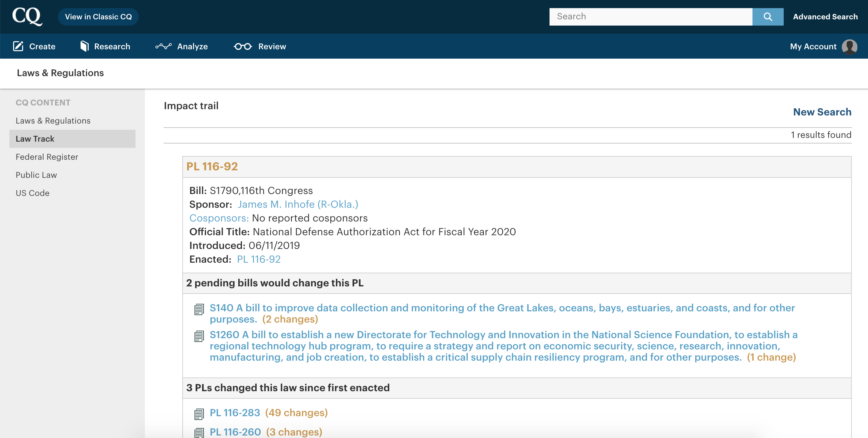Viewport: 868px width, 438px height.
Task: Click the Research book icon
Action: [85, 46]
